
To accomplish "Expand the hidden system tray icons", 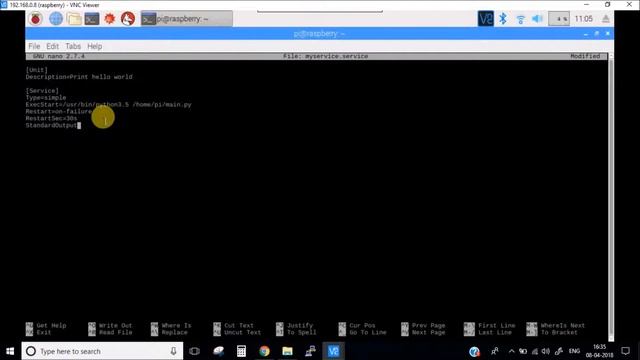I will point(511,351).
